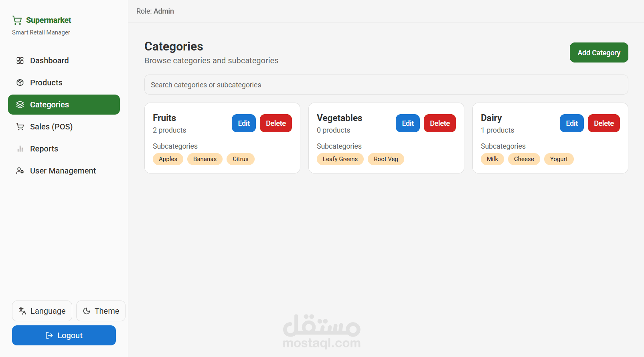Viewport: 644px width, 357px height.
Task: Toggle the Theme moon button
Action: tap(101, 311)
